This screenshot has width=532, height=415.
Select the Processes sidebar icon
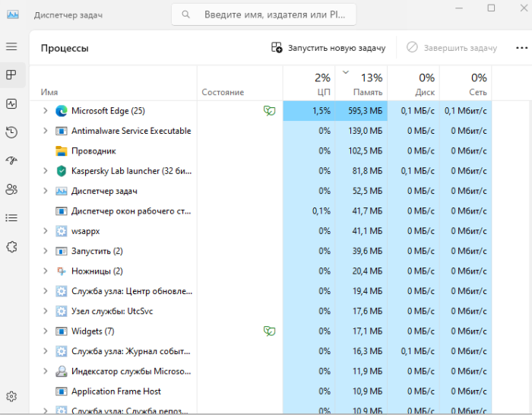coord(11,75)
